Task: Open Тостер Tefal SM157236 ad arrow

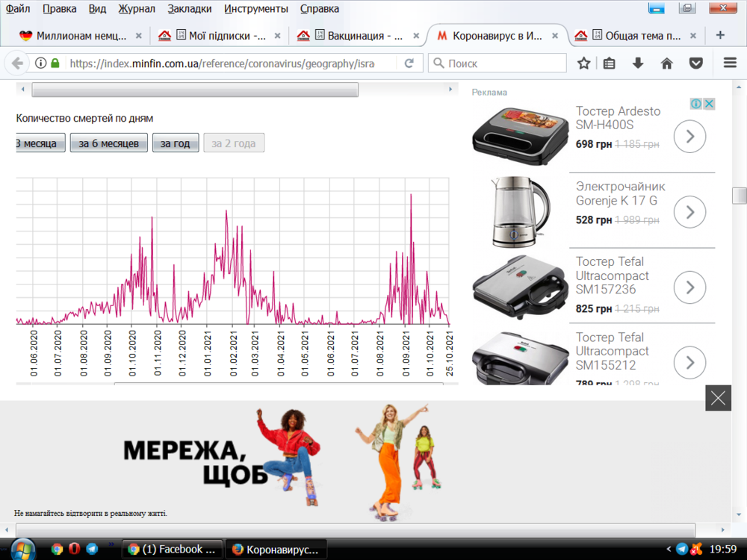Action: click(x=689, y=287)
